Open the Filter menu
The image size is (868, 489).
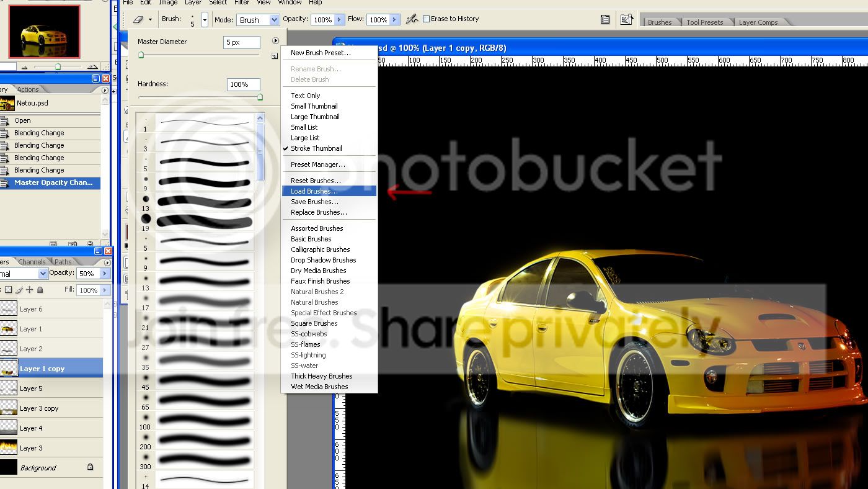242,2
